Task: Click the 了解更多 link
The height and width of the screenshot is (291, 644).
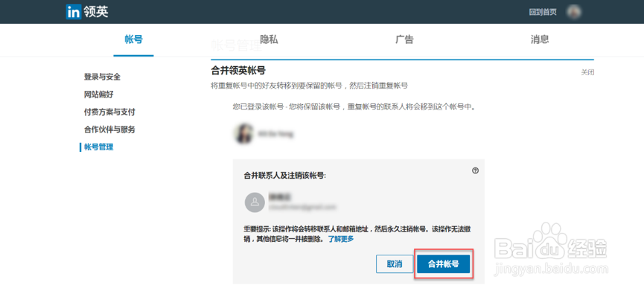Action: pos(340,239)
